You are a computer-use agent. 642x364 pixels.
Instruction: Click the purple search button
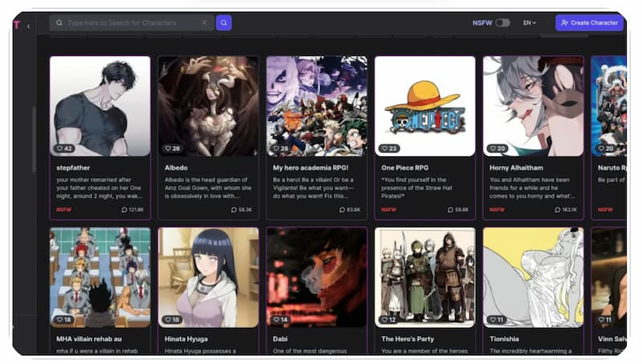point(224,23)
